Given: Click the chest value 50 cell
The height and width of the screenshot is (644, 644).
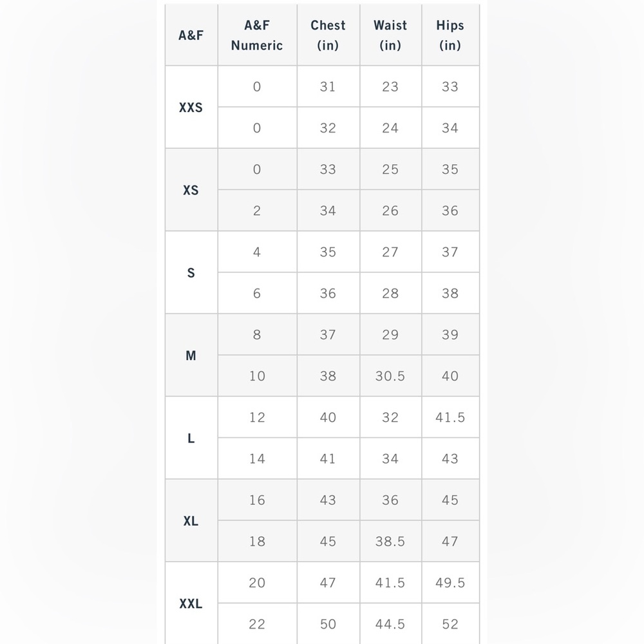Looking at the screenshot, I should tap(328, 624).
